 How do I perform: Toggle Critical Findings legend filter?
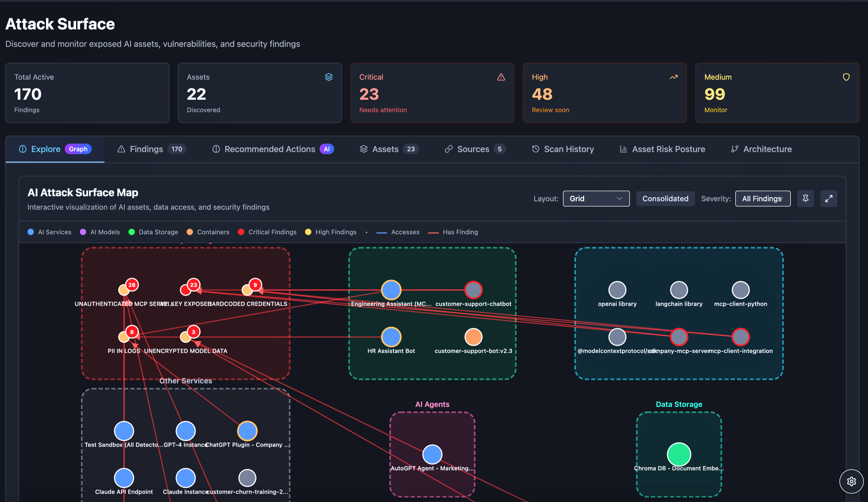tap(267, 232)
